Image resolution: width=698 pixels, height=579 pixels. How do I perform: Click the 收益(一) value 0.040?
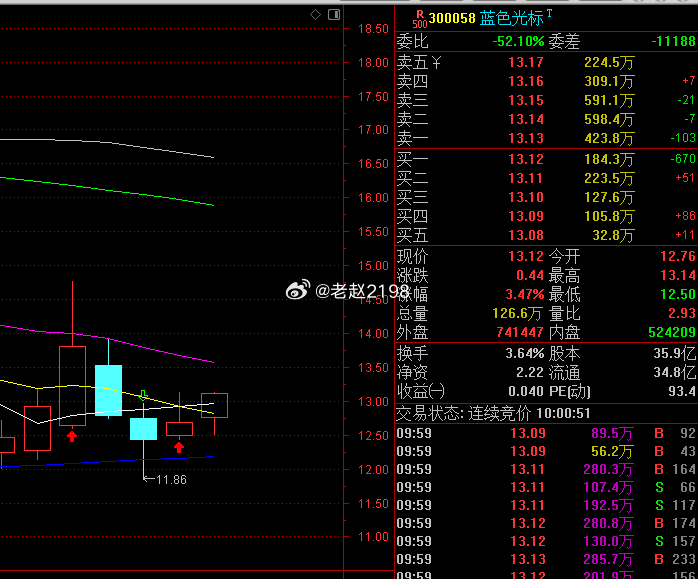(x=526, y=392)
